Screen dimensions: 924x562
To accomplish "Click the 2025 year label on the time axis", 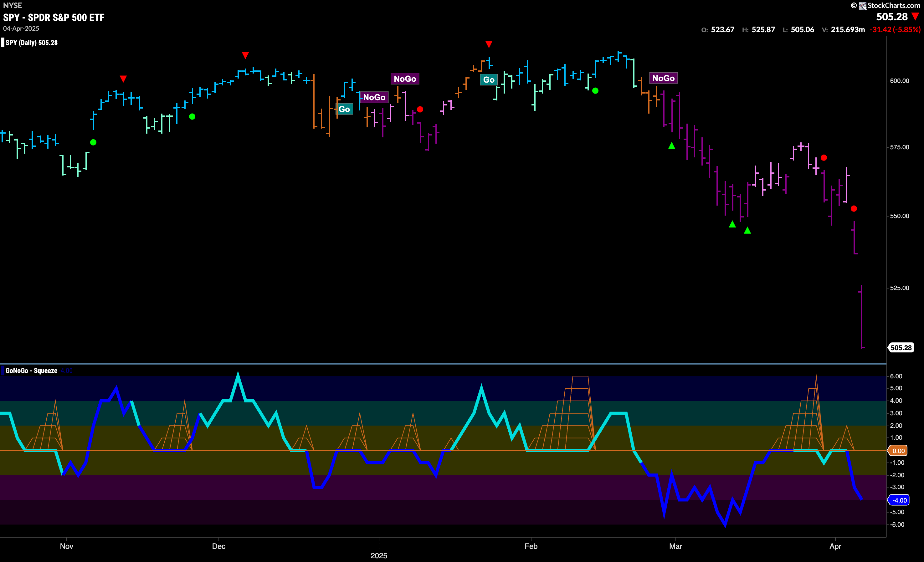I will pyautogui.click(x=379, y=556).
